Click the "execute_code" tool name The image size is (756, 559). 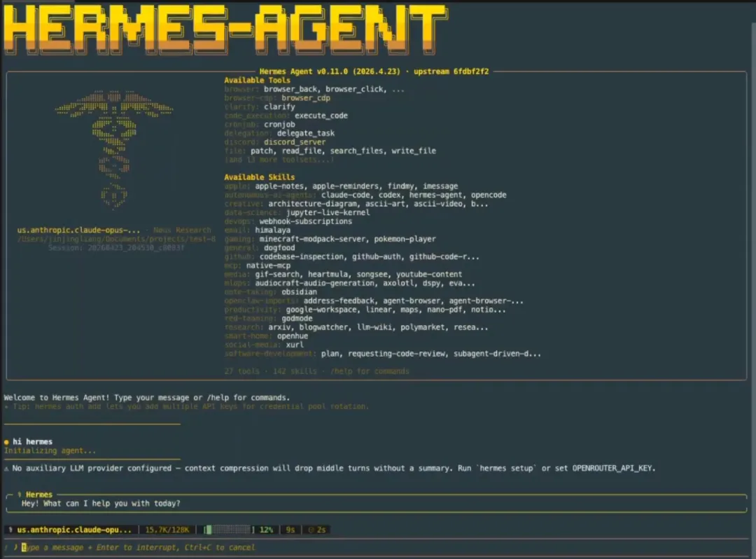coord(321,116)
